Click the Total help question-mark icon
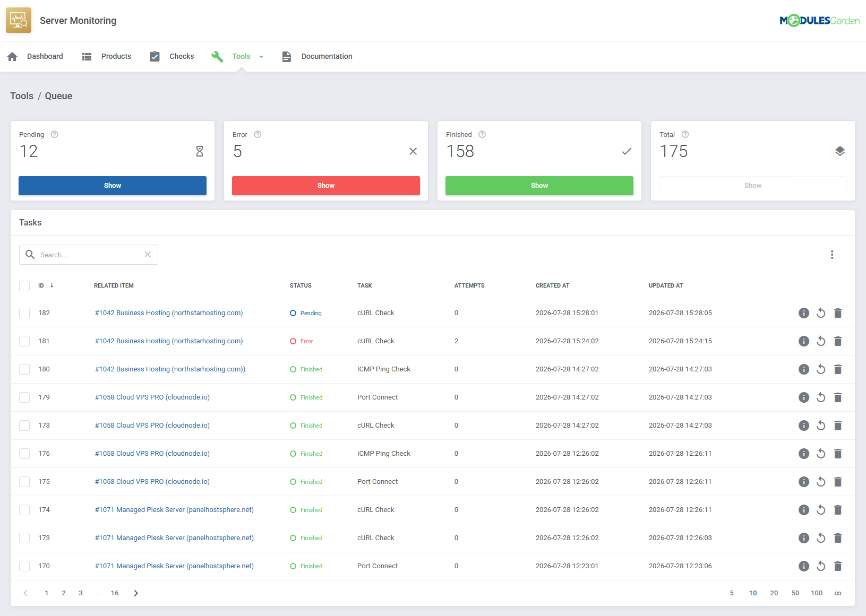 pyautogui.click(x=685, y=134)
